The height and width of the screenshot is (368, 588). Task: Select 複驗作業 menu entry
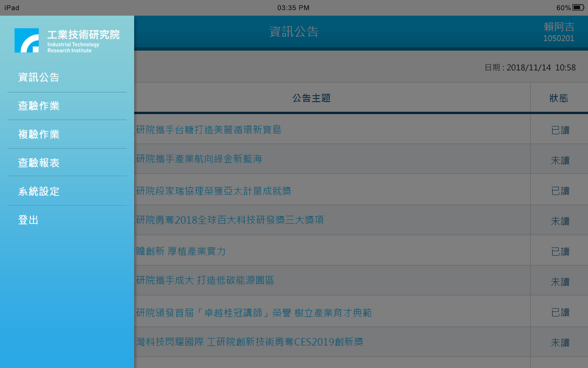point(39,135)
